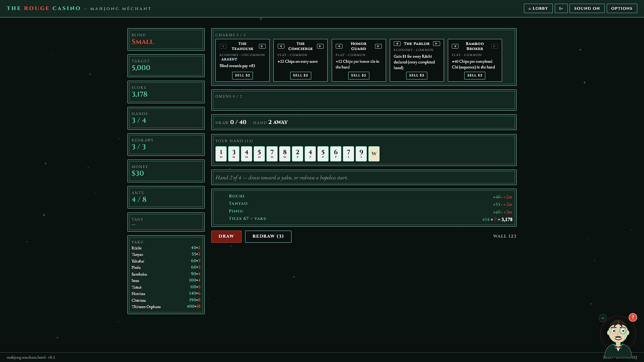The height and width of the screenshot is (362, 644).
Task: Move Honor Guard charm left
Action: tap(339, 46)
